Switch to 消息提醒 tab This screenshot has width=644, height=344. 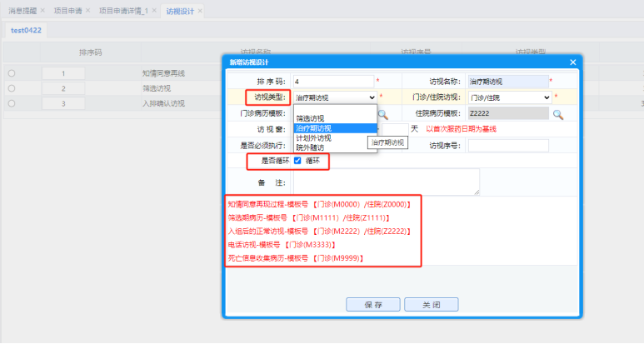[22, 11]
